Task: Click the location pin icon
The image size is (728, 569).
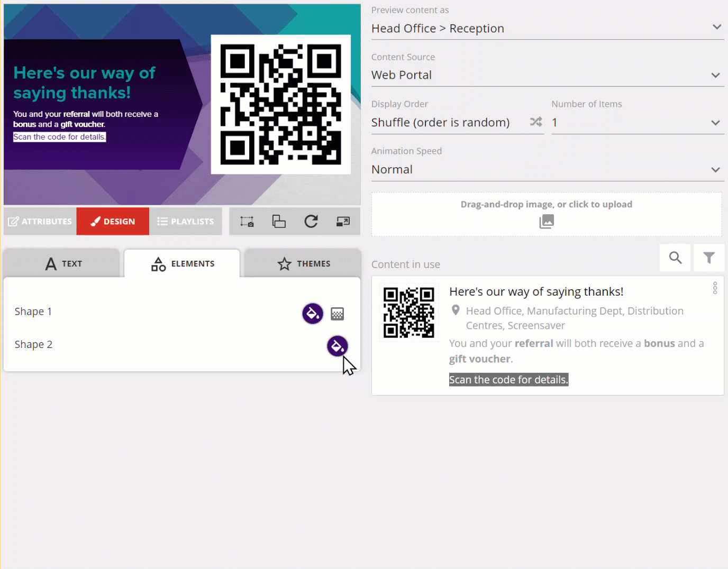Action: tap(456, 310)
